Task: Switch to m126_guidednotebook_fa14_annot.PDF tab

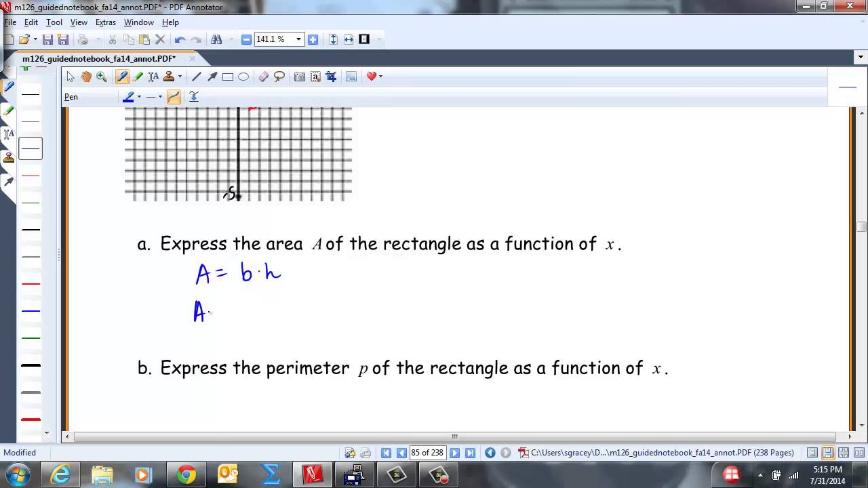Action: pyautogui.click(x=99, y=59)
